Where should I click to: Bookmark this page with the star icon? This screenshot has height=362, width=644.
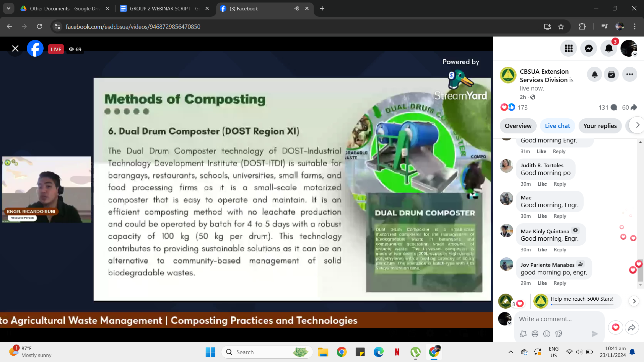point(561,26)
